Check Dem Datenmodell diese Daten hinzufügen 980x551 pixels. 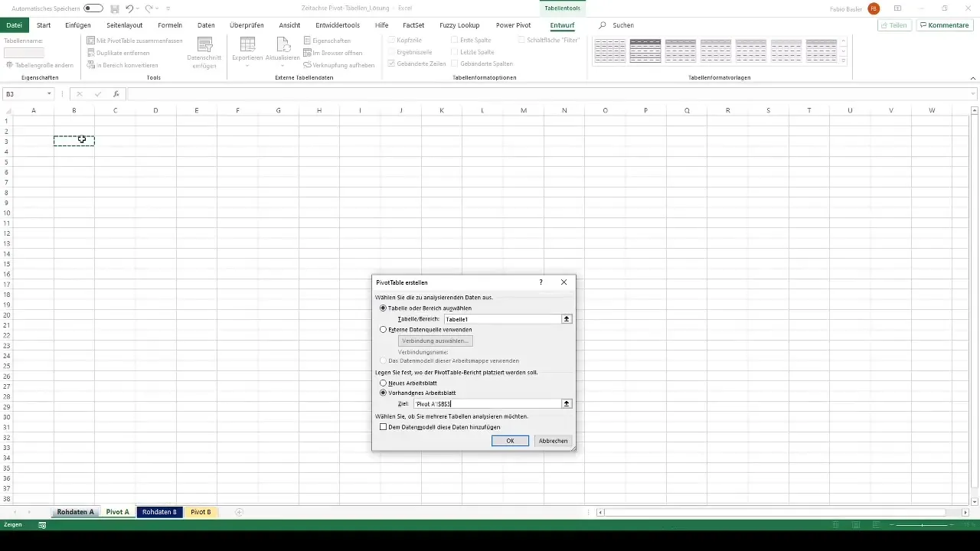point(384,427)
